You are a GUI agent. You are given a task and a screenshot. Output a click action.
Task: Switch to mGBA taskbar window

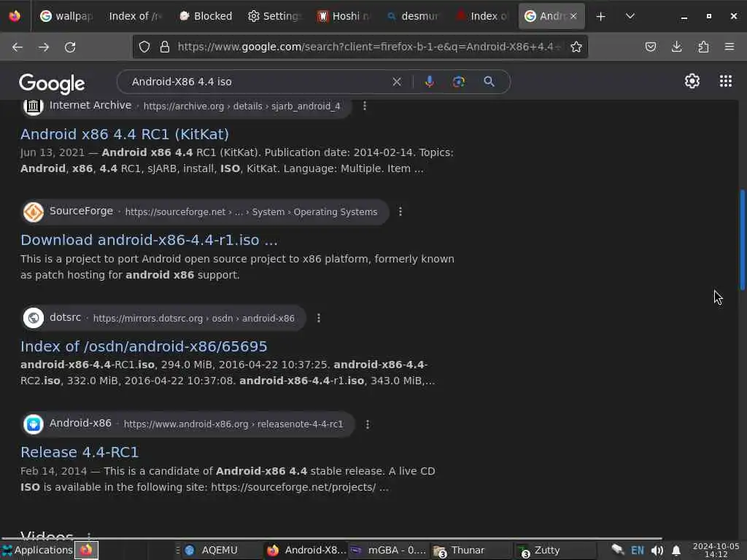coord(390,550)
